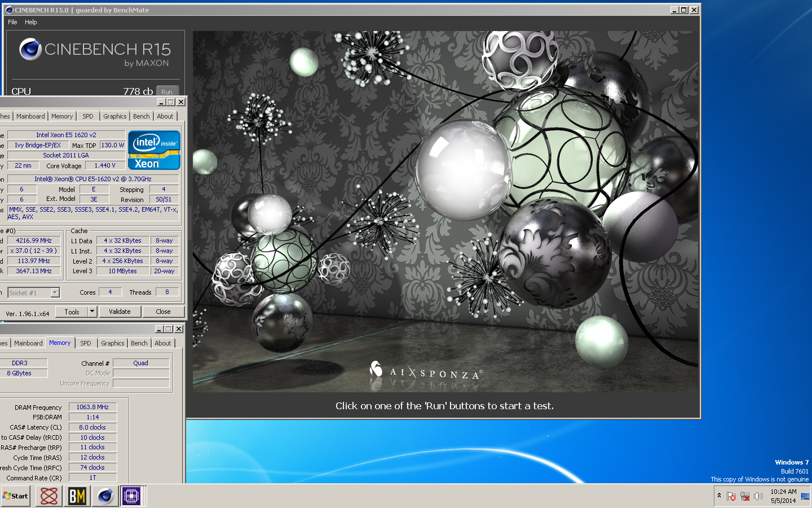Click the red knot icon in the taskbar
The height and width of the screenshot is (508, 812).
[x=49, y=496]
